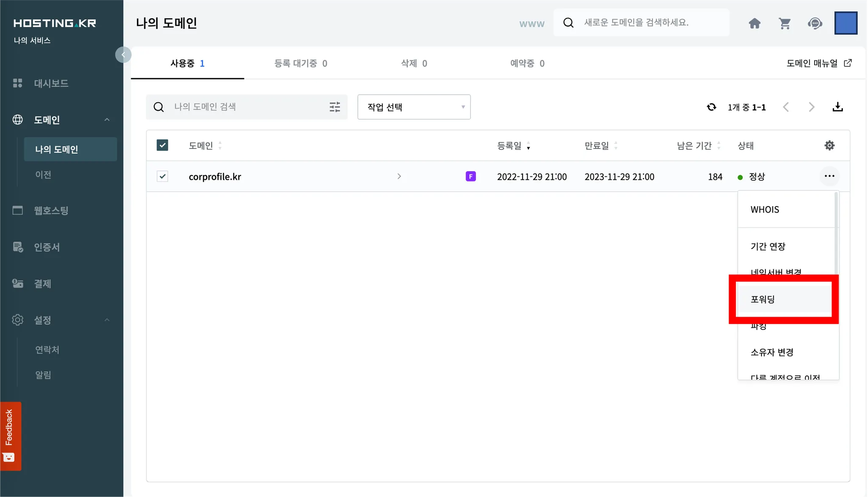Click the home icon in top bar
This screenshot has height=497, width=868.
pos(754,23)
